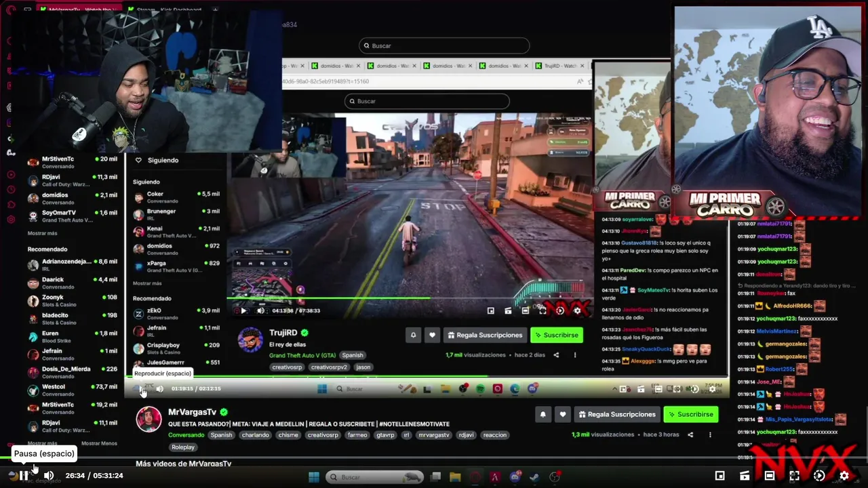Select the charlando tag

tap(256, 435)
